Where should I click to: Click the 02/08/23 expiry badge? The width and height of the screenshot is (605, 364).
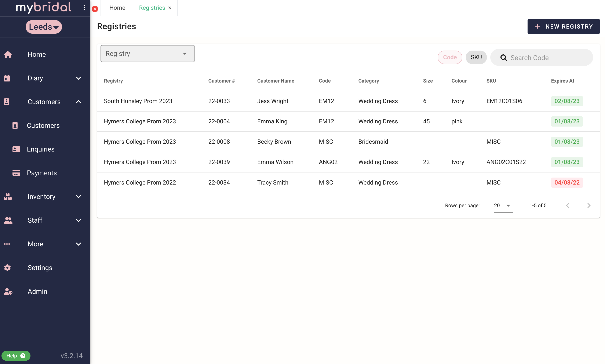pyautogui.click(x=567, y=101)
